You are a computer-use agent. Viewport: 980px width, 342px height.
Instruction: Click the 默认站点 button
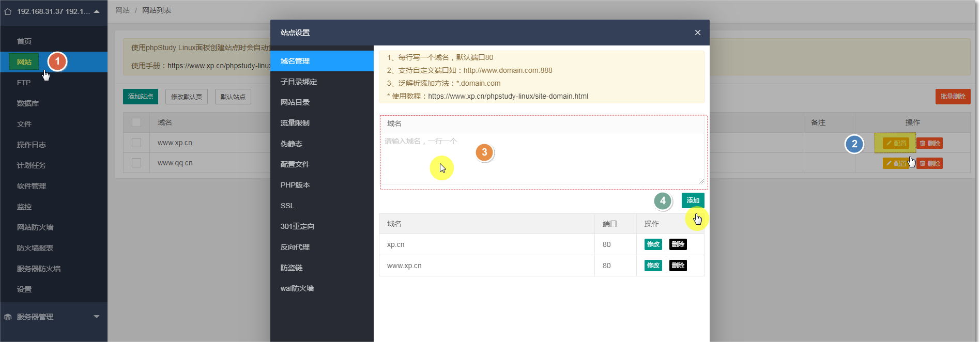(233, 97)
